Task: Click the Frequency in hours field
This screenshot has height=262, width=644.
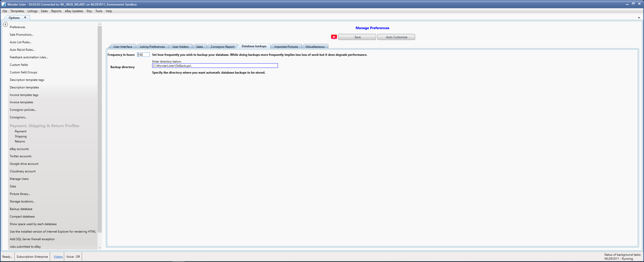Action: 143,55
